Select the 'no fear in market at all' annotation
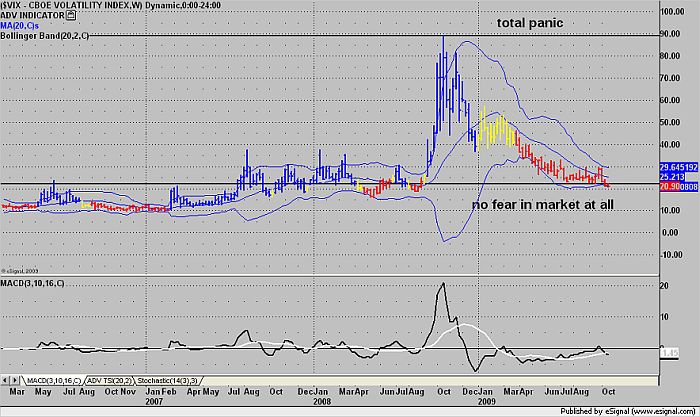 click(x=542, y=205)
